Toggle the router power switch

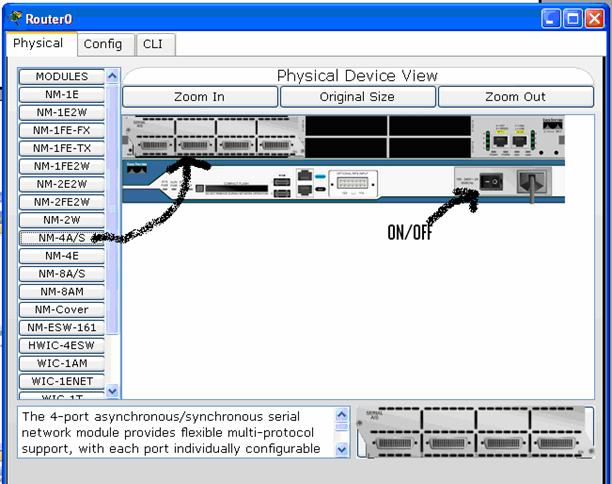(x=490, y=182)
